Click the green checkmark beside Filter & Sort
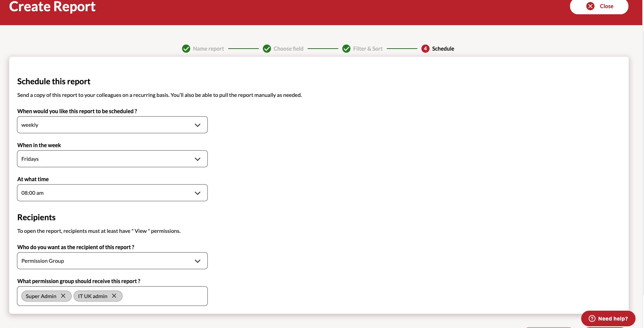Image resolution: width=644 pixels, height=328 pixels. pos(346,49)
